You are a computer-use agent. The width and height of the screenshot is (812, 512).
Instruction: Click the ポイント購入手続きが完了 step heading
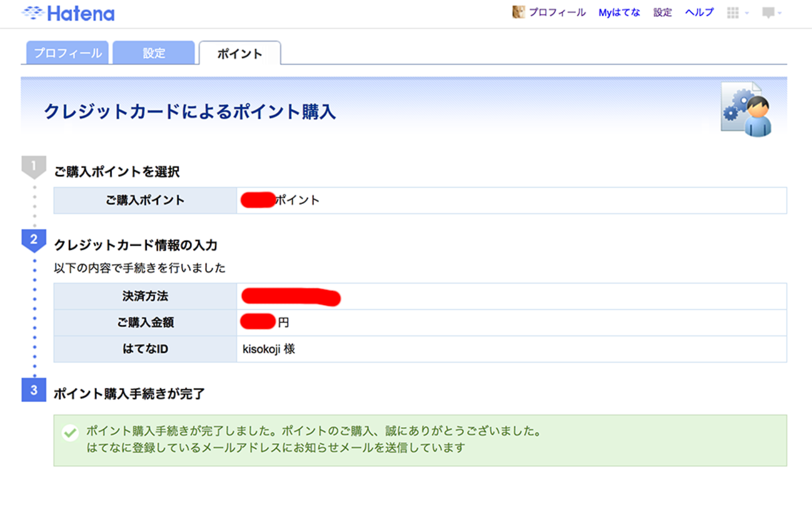coord(129,394)
